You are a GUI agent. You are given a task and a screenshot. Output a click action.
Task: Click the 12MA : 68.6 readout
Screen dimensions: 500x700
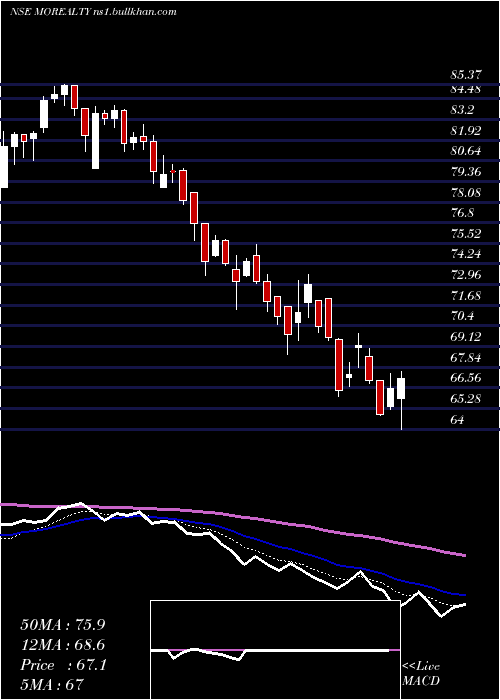click(x=63, y=646)
